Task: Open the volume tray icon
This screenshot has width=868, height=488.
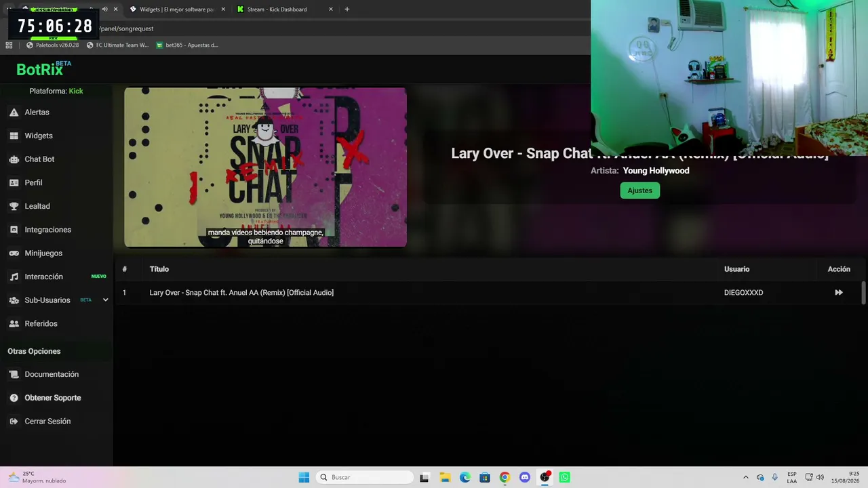Action: (x=820, y=477)
